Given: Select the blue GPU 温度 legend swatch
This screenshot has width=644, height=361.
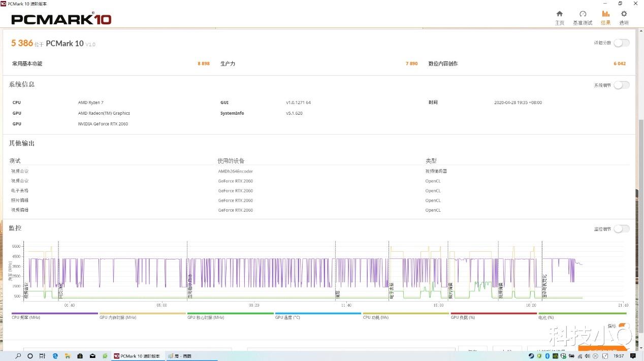Looking at the screenshot, I should point(318,313).
